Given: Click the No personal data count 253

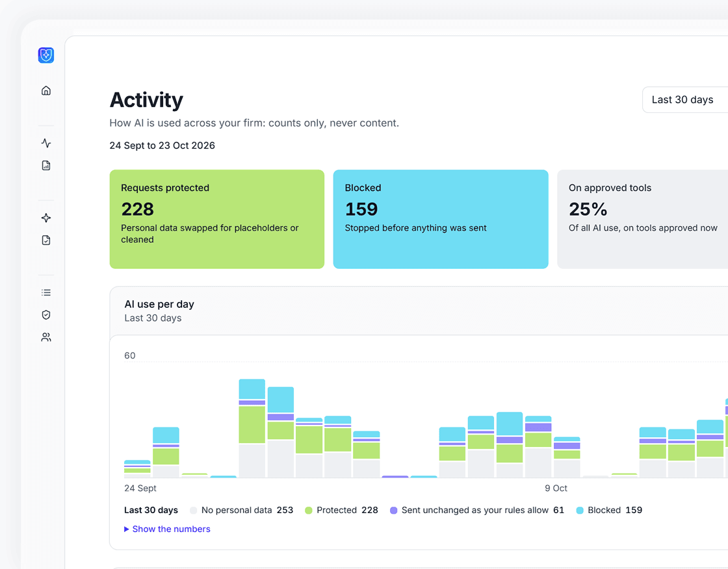Looking at the screenshot, I should [285, 510].
